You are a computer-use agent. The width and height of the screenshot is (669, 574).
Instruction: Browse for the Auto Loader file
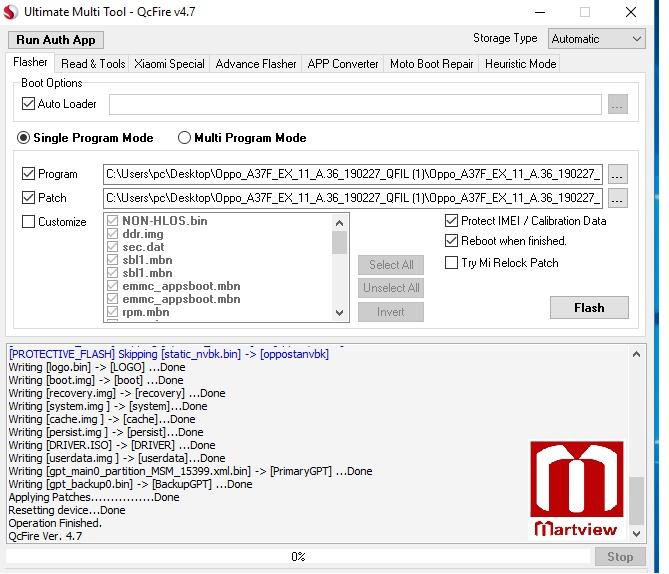pyautogui.click(x=617, y=105)
